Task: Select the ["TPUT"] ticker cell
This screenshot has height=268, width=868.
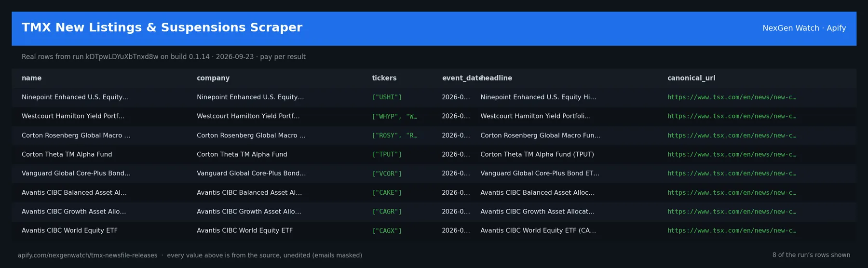Action: (x=387, y=154)
